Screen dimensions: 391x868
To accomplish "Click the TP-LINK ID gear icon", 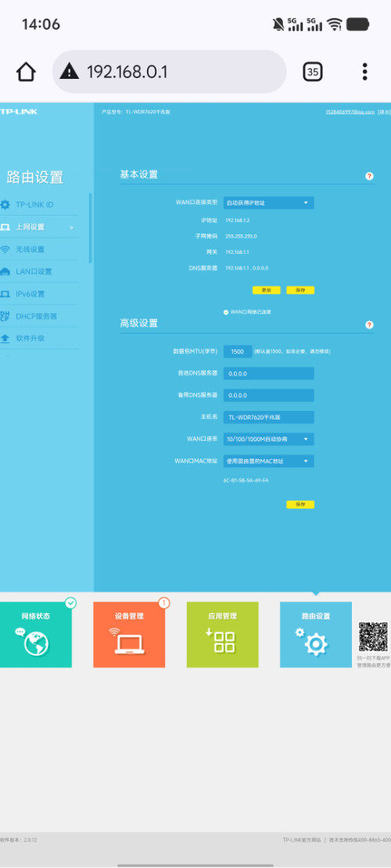I will tap(5, 205).
